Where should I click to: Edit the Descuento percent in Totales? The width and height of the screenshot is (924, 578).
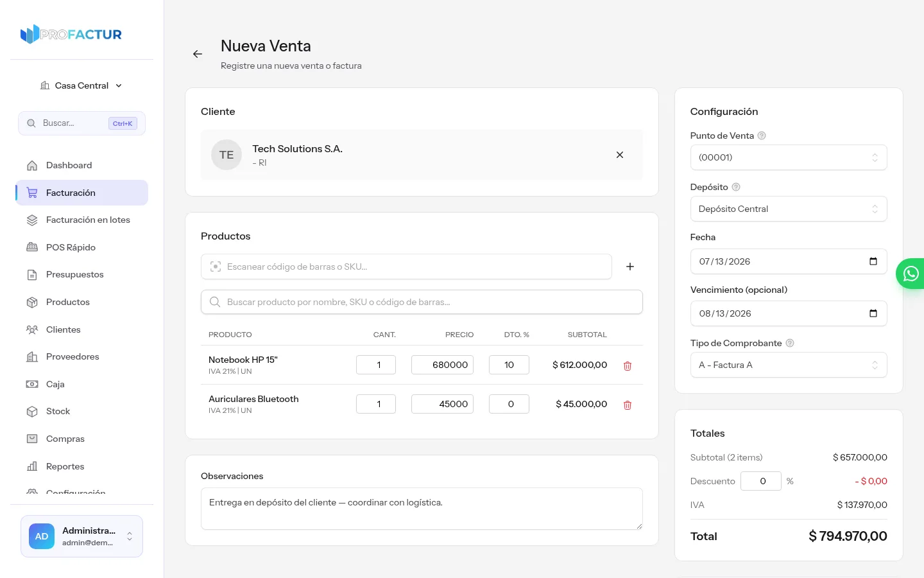click(761, 481)
